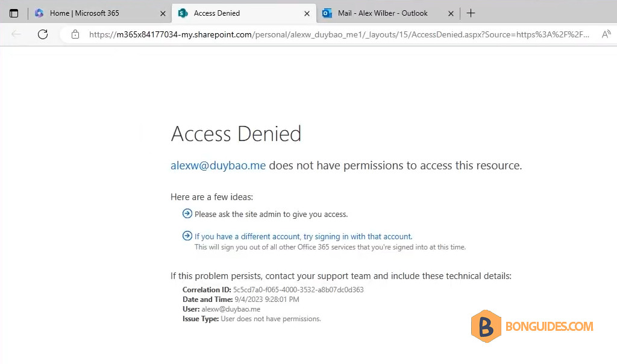Click the Outlook favicon on Mail tab
Image resolution: width=617 pixels, height=364 pixels.
tap(327, 13)
